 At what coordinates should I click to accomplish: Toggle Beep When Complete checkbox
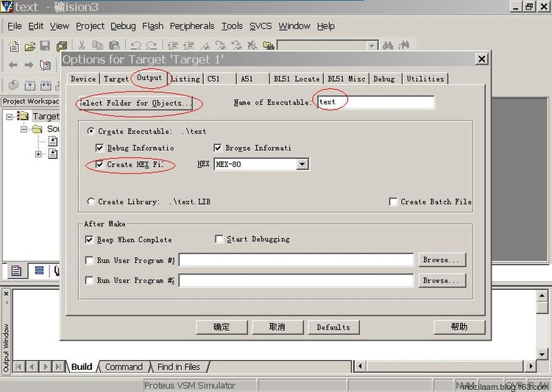click(89, 240)
